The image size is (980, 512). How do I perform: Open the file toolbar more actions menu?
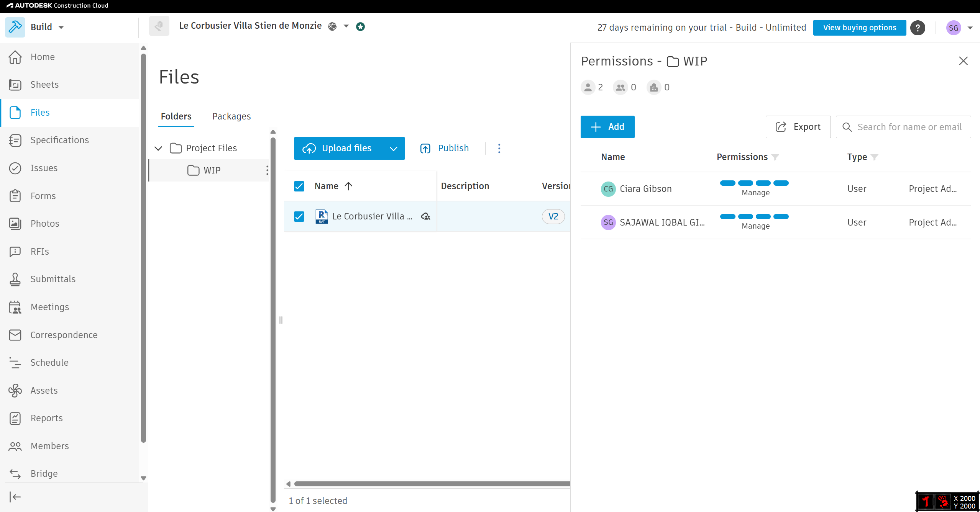click(499, 149)
